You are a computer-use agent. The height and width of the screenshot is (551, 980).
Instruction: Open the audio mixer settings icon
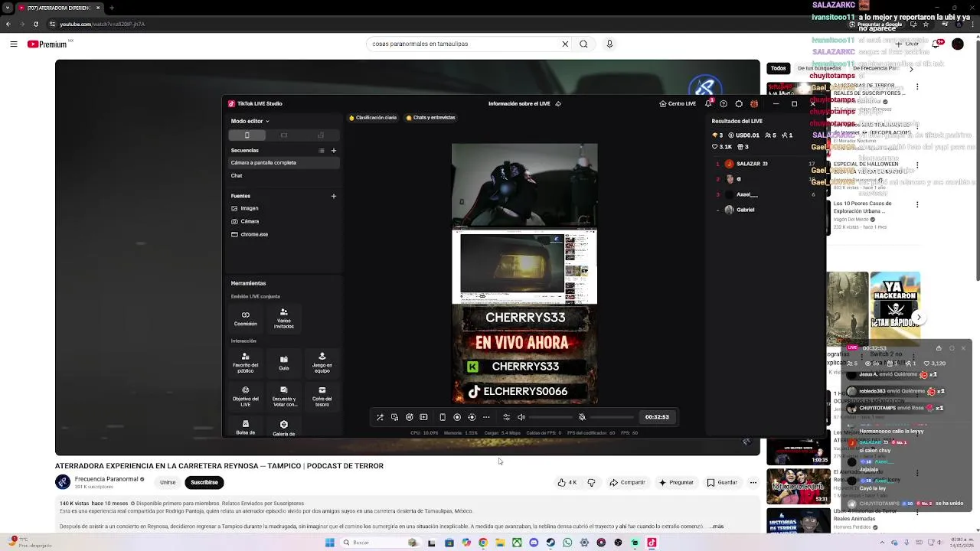click(x=506, y=417)
